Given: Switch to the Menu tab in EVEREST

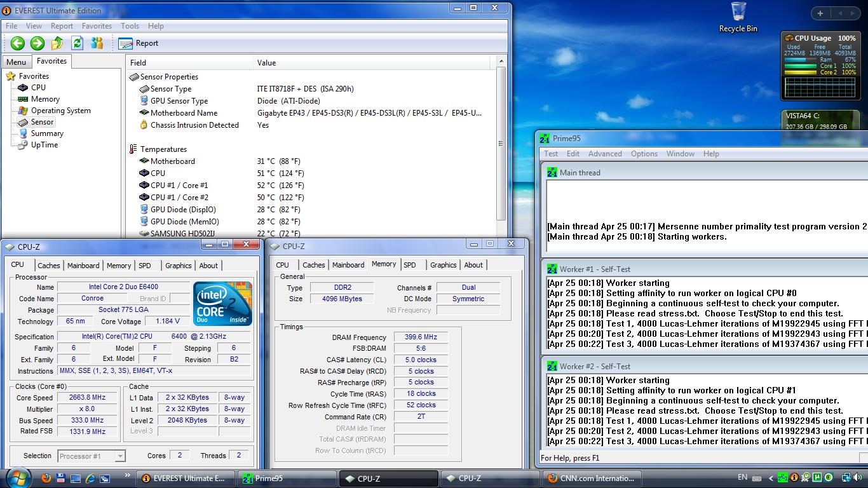Looking at the screenshot, I should (x=17, y=62).
